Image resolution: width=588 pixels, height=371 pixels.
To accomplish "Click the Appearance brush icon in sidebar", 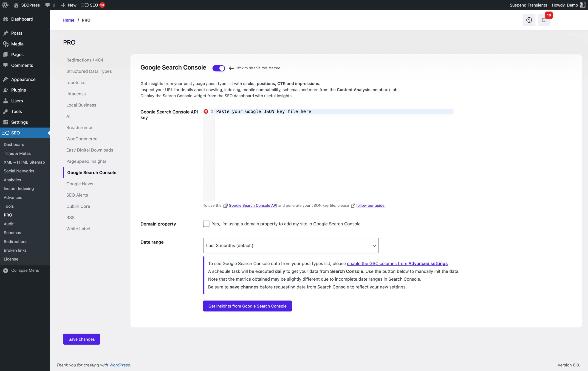I will (x=6, y=79).
